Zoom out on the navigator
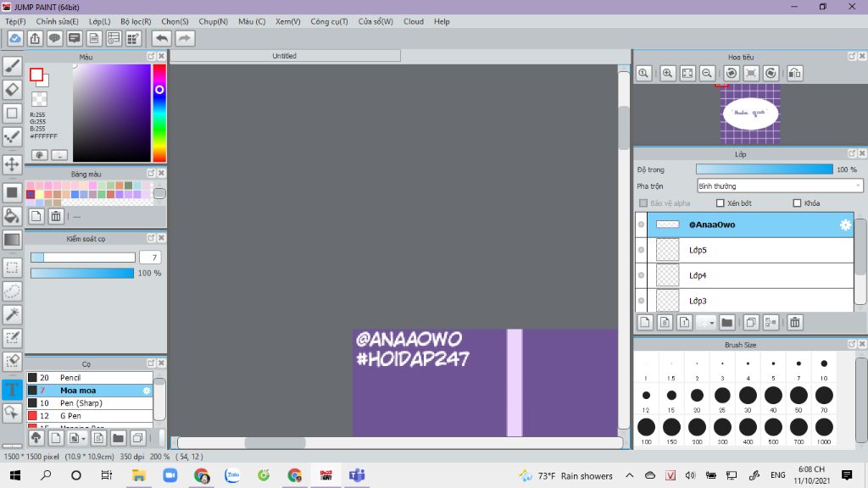 pos(707,73)
